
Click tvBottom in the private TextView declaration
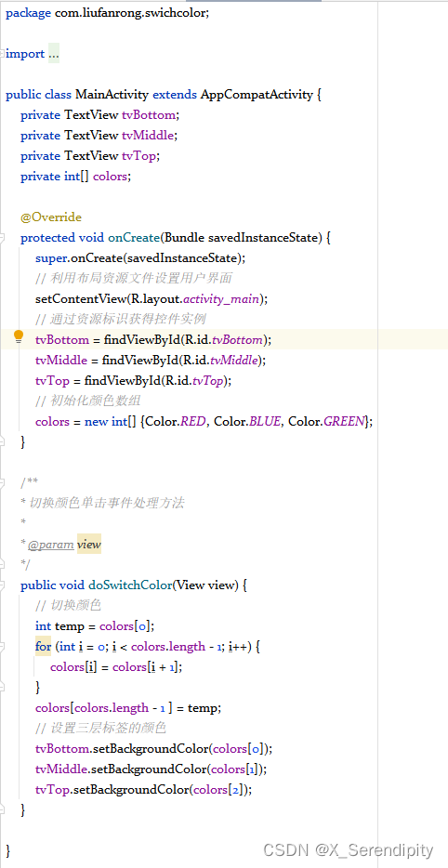pos(149,115)
